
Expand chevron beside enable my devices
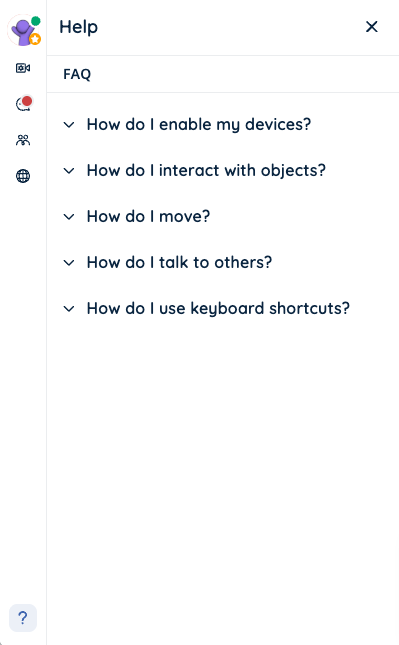click(x=69, y=125)
